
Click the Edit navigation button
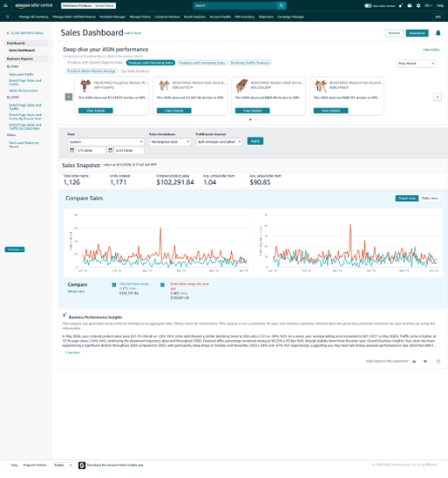(x=438, y=17)
